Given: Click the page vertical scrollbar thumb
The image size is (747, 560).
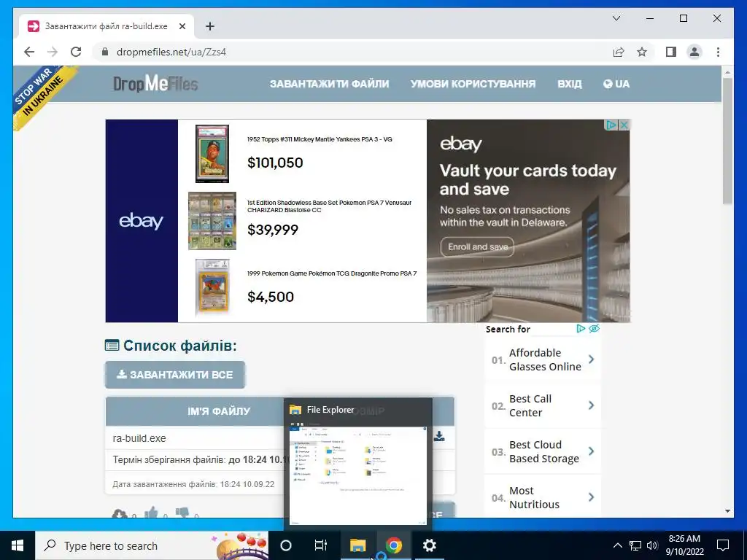Looking at the screenshot, I should click(x=727, y=141).
